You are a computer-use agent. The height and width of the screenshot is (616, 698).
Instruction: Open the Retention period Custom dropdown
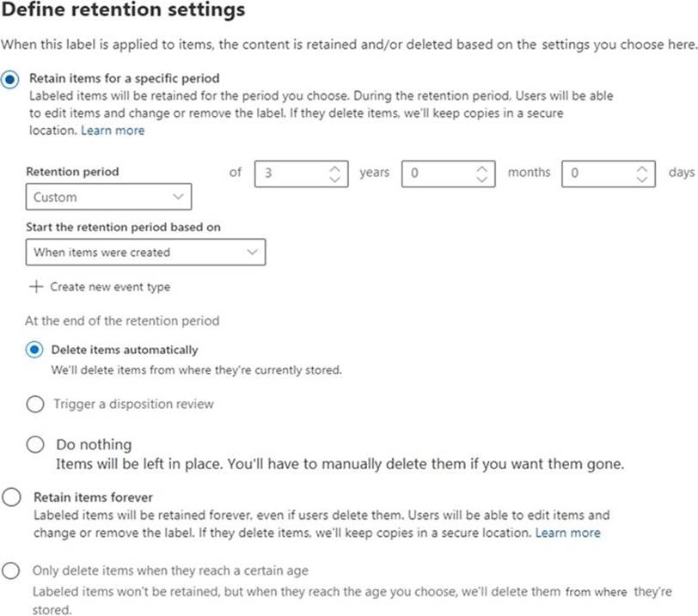pyautogui.click(x=108, y=198)
